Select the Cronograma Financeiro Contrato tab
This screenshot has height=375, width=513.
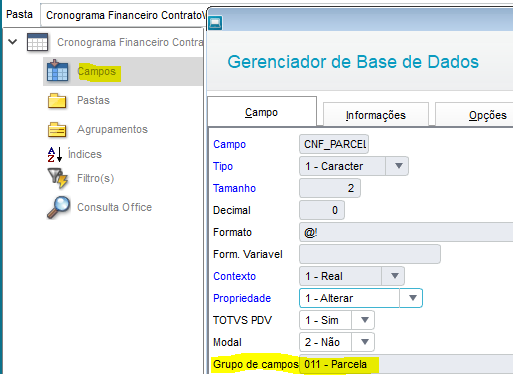(x=124, y=15)
